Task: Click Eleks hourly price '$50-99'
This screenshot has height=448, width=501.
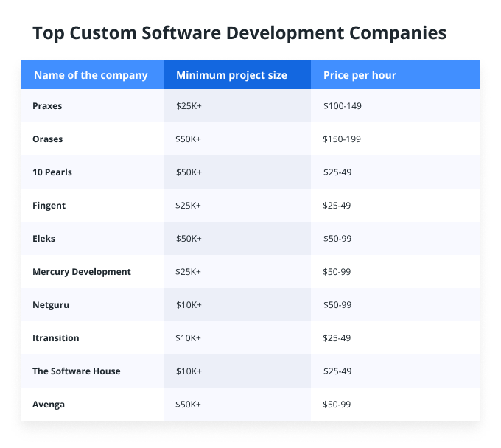Action: pos(337,239)
